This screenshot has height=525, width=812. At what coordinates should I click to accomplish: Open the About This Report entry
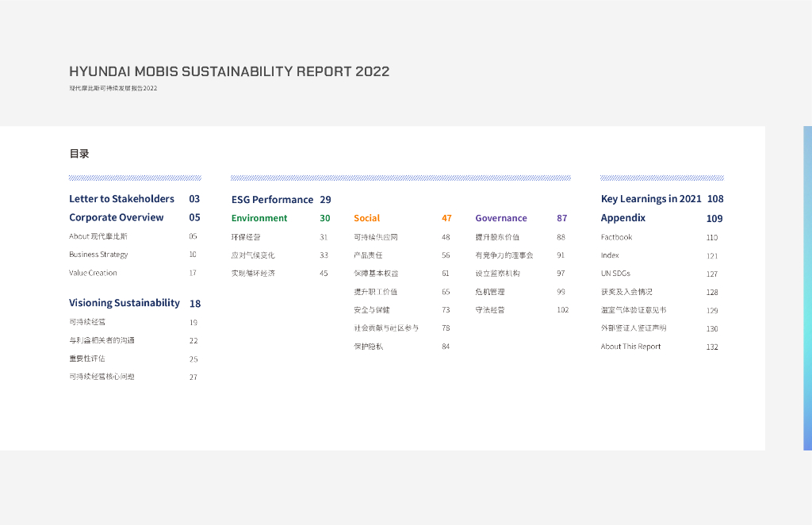630,347
